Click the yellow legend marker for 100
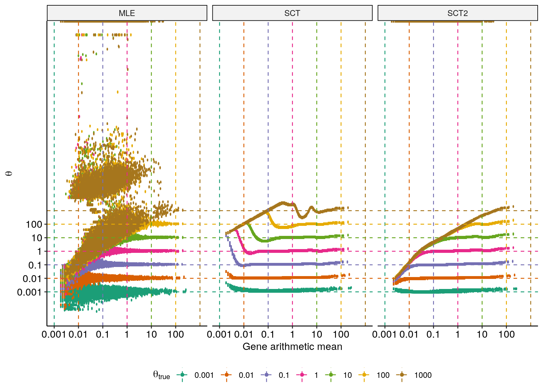Image resolution: width=543 pixels, height=392 pixels. pyautogui.click(x=364, y=375)
